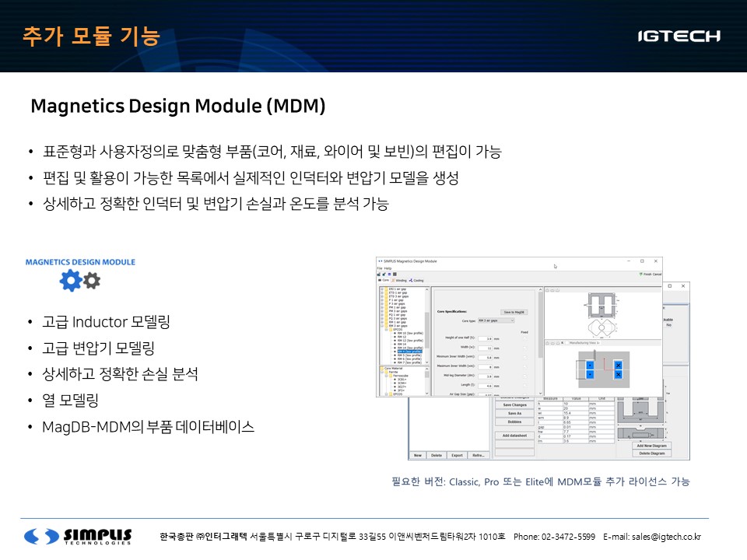This screenshot has height=560, width=747.
Task: Select the Core Material root folder
Action: coord(393,368)
